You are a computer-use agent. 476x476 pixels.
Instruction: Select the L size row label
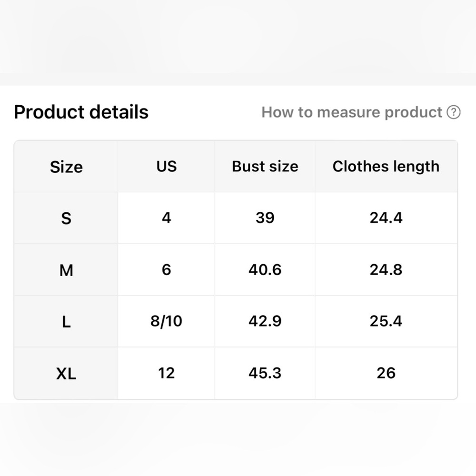[66, 321]
